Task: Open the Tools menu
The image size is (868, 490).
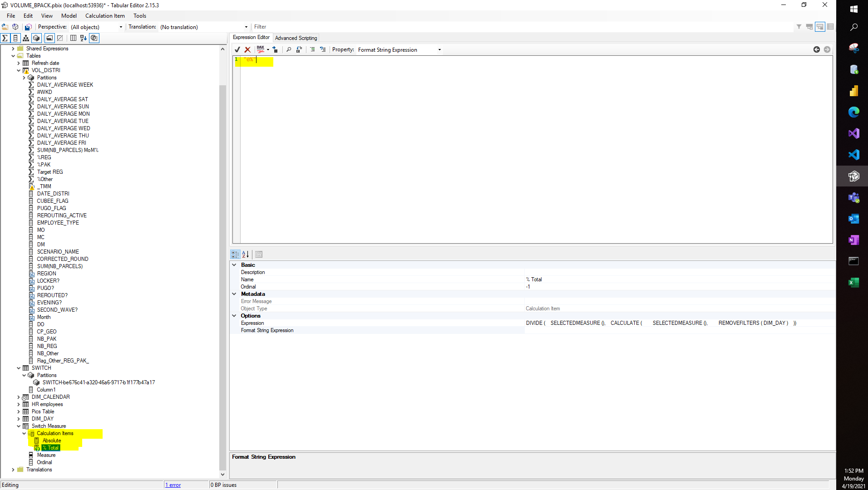Action: click(x=140, y=15)
